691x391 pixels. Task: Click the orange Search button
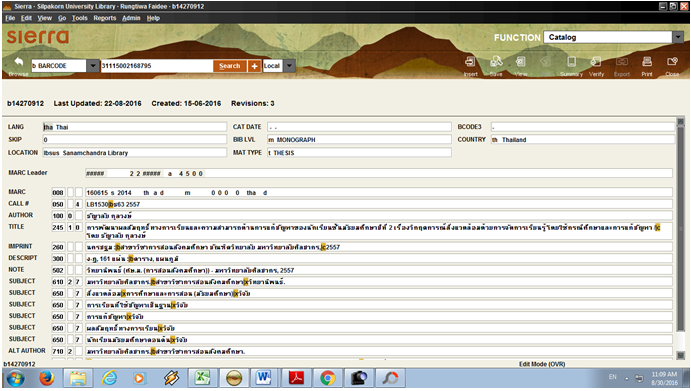tap(230, 66)
